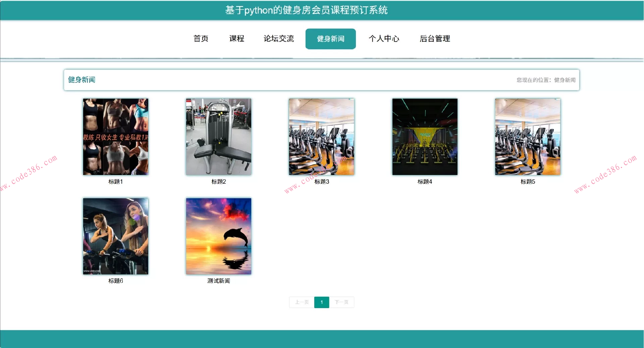Select page 1 in pagination
Image resolution: width=644 pixels, height=348 pixels.
[x=321, y=302]
